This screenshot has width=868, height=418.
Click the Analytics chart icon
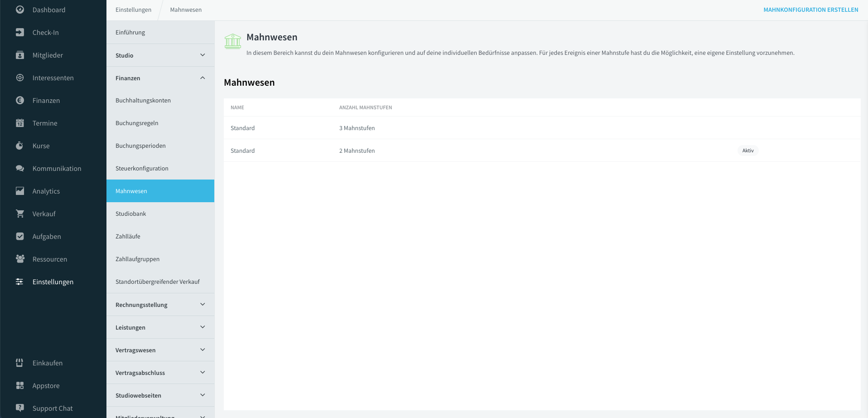pyautogui.click(x=20, y=191)
